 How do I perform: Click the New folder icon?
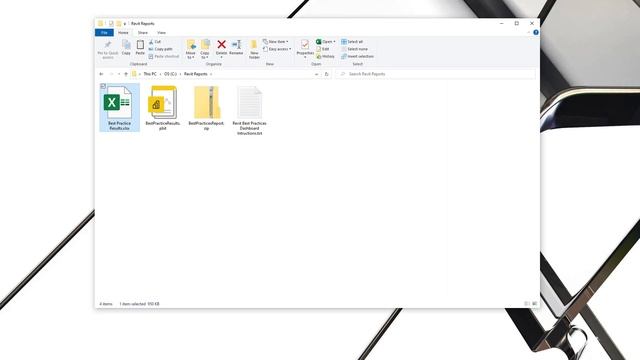254,44
